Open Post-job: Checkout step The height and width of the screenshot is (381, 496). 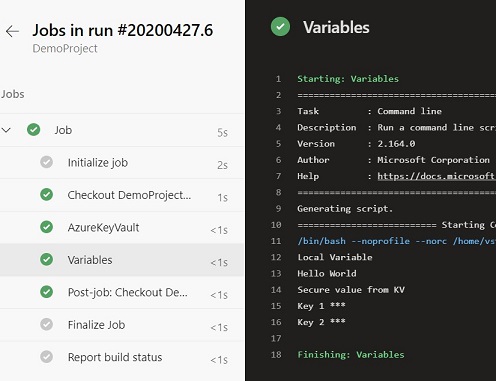[122, 292]
